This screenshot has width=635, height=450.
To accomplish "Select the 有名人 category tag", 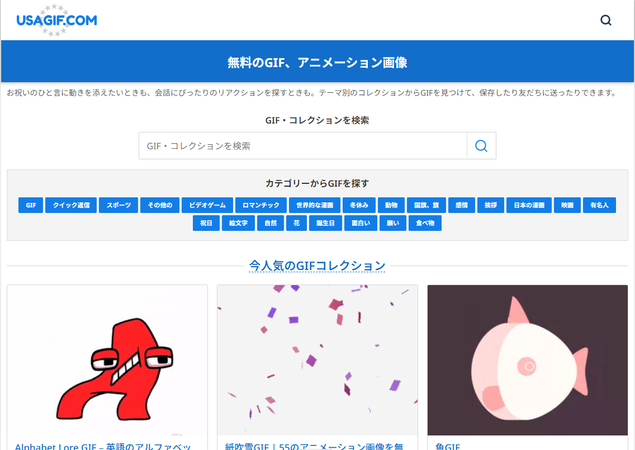I will (599, 205).
